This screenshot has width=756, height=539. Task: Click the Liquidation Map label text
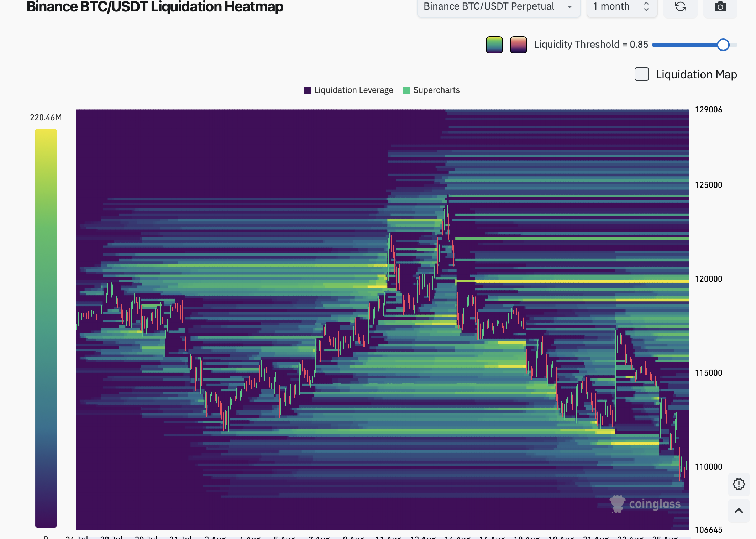tap(696, 74)
